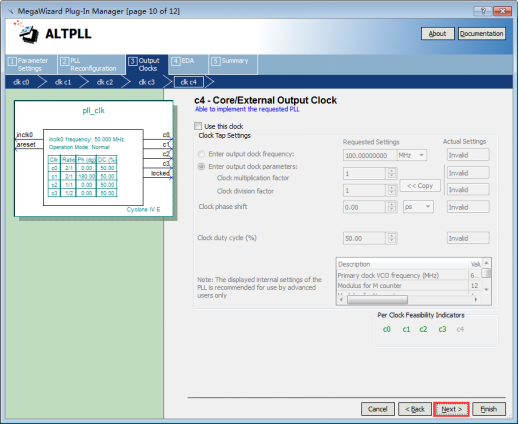Click the '<< Copy' button
Viewport: 519px width, 424px height.
coord(420,186)
